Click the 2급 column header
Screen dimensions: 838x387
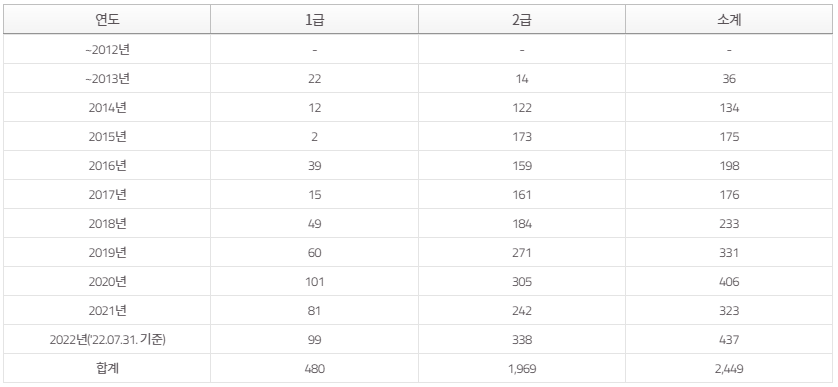point(522,20)
